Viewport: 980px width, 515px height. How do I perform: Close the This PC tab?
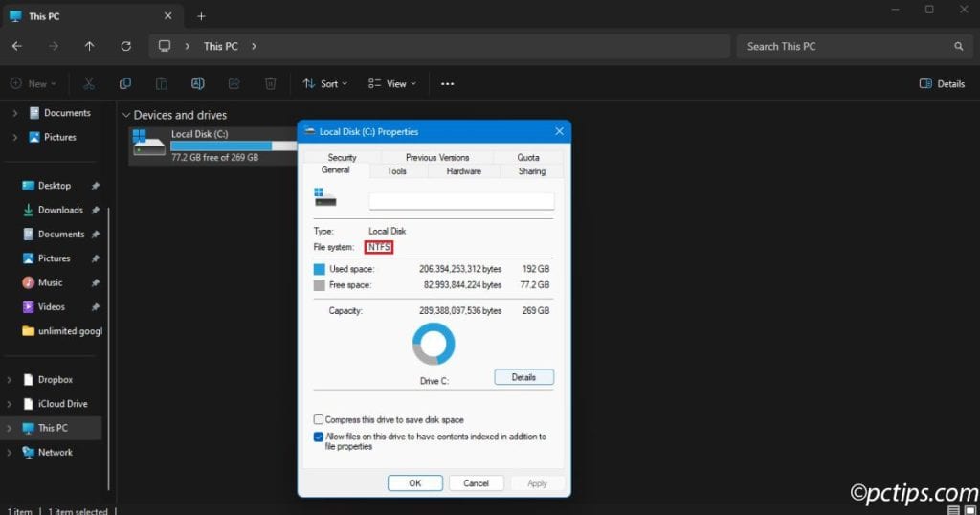coord(167,16)
